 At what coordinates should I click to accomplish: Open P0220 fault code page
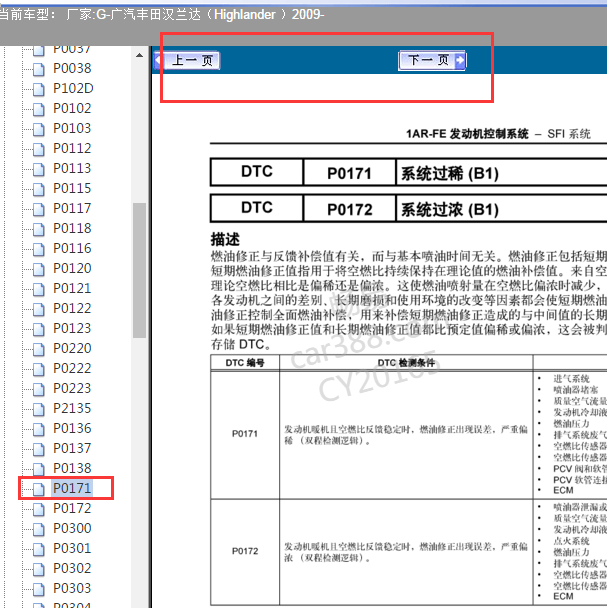(x=72, y=348)
